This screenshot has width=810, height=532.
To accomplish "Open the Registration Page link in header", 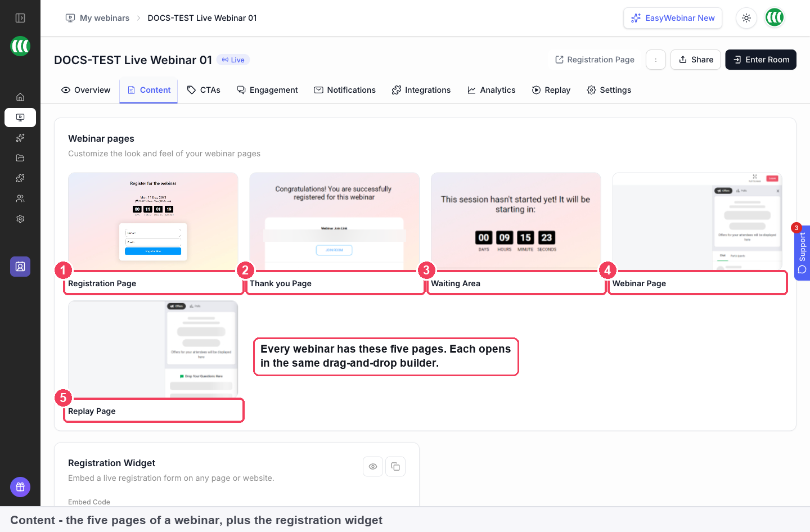I will click(595, 60).
